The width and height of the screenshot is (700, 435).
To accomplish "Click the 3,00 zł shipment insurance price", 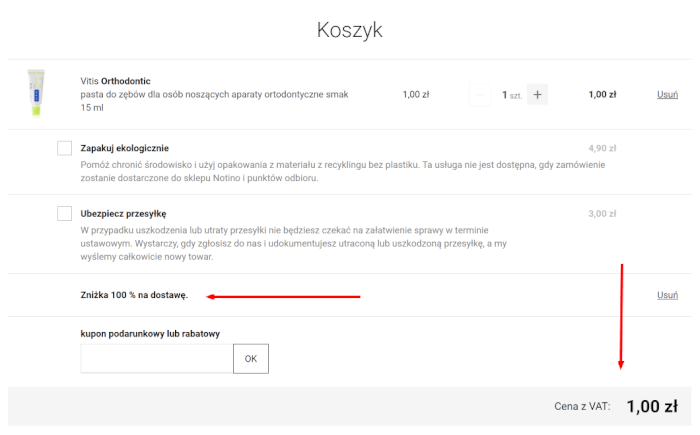I will pos(602,213).
